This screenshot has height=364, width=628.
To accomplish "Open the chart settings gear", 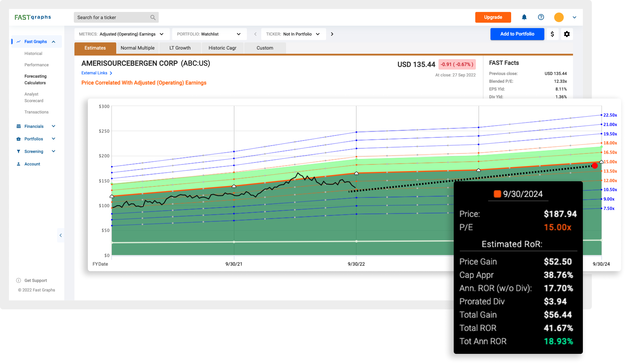I will 567,34.
